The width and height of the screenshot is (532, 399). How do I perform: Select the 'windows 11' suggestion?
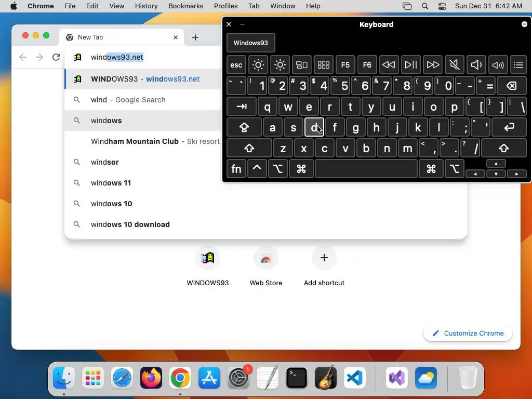click(x=265, y=183)
